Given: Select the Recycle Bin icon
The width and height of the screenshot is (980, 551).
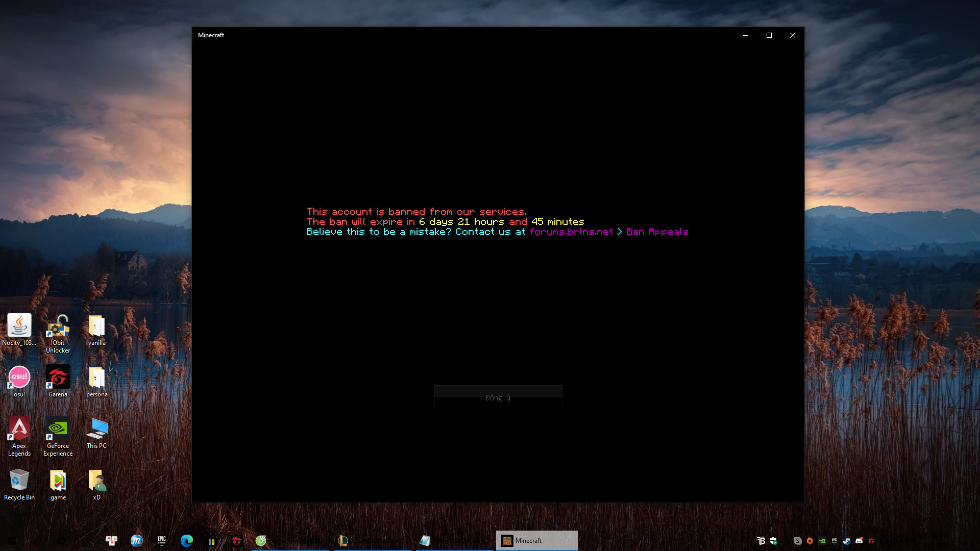Looking at the screenshot, I should click(x=19, y=485).
